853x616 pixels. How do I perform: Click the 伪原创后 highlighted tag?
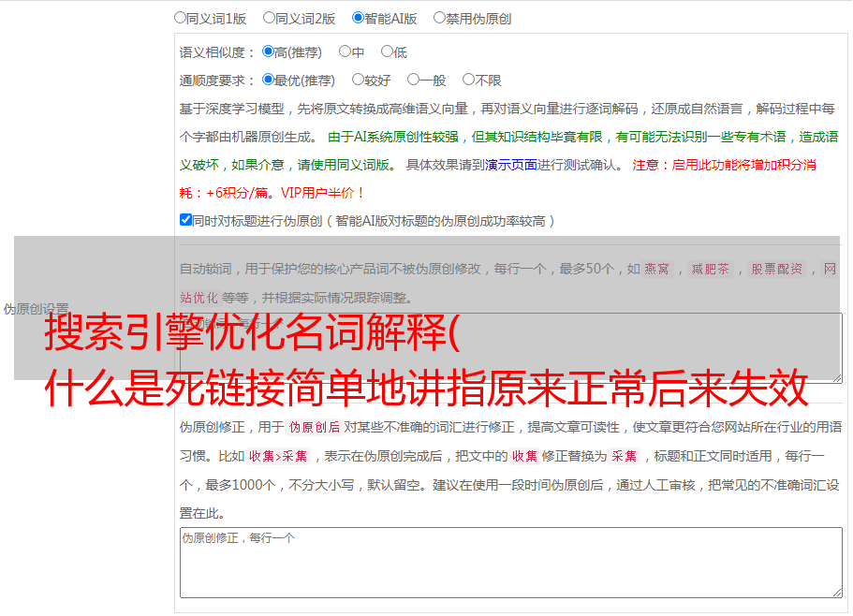coord(315,427)
